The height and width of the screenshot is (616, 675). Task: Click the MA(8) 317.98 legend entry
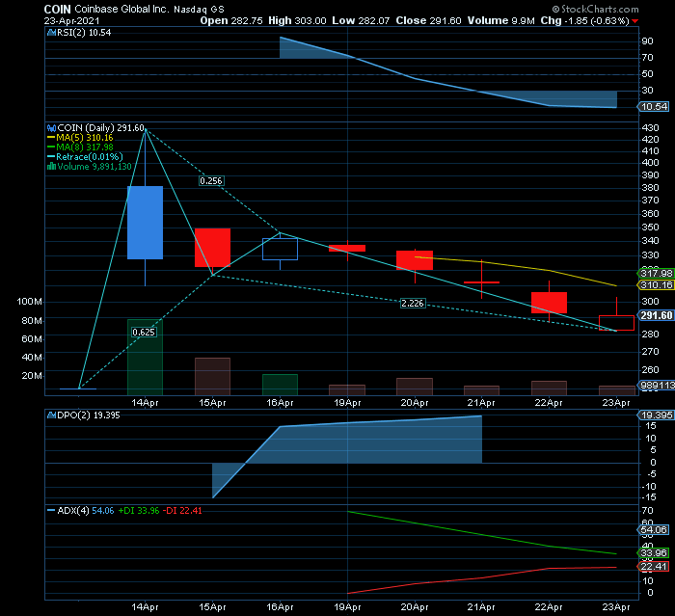click(x=80, y=147)
